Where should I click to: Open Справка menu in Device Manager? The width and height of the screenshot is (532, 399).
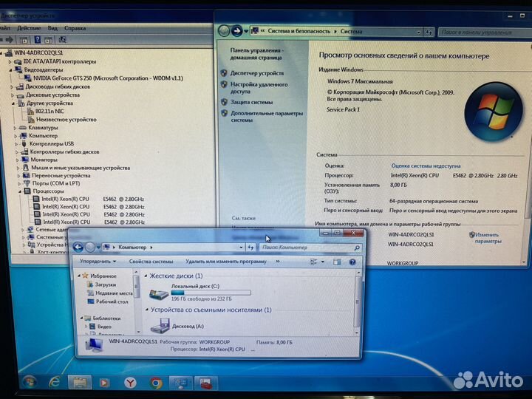[x=75, y=28]
